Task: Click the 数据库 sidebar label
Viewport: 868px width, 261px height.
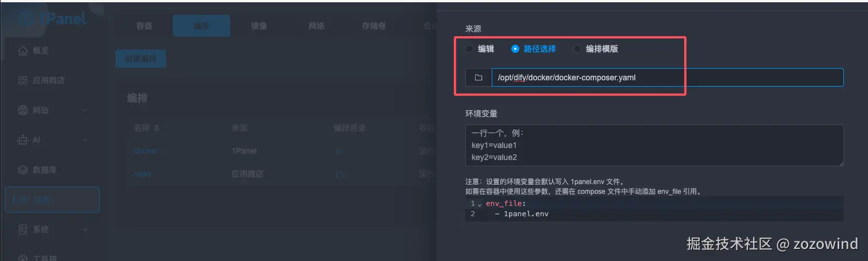Action: pyautogui.click(x=45, y=170)
